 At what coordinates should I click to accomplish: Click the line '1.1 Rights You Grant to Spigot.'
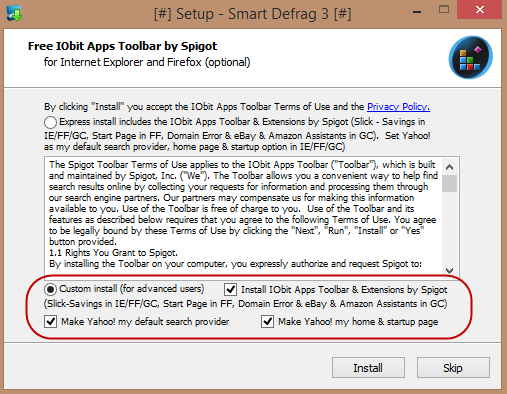(113, 253)
